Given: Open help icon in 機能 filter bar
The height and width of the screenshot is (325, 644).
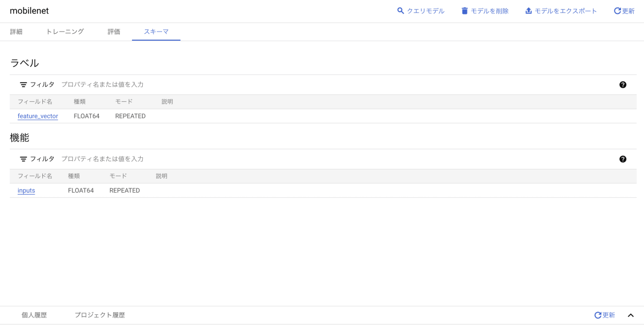Looking at the screenshot, I should pyautogui.click(x=623, y=159).
